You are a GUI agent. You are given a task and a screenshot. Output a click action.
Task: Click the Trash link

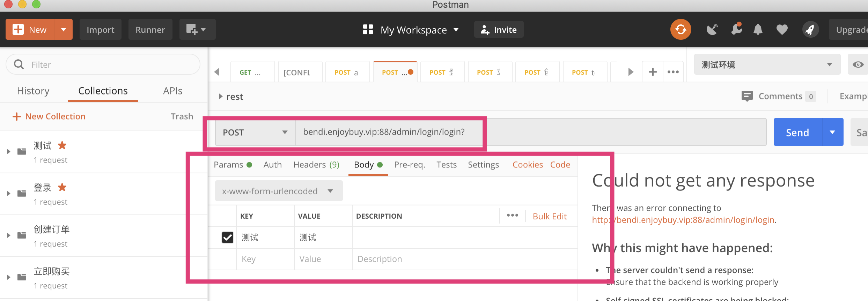182,116
